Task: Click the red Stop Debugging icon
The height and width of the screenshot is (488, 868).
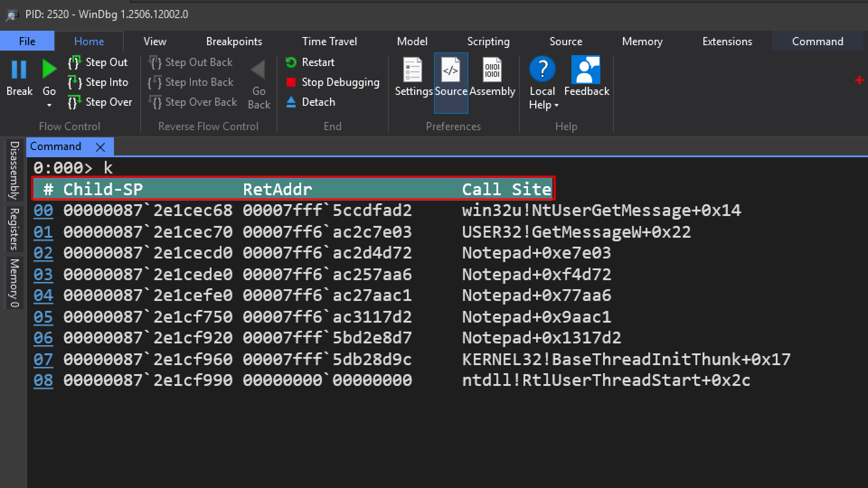Action: (x=291, y=82)
